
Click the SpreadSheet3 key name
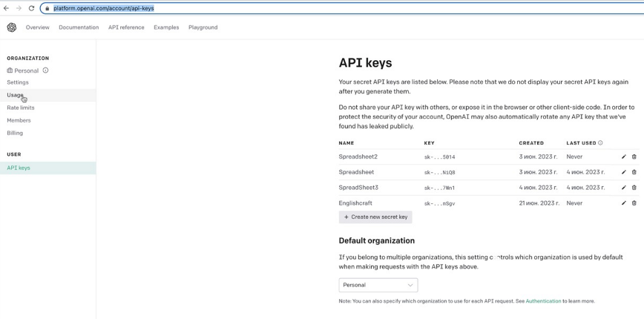click(x=358, y=188)
